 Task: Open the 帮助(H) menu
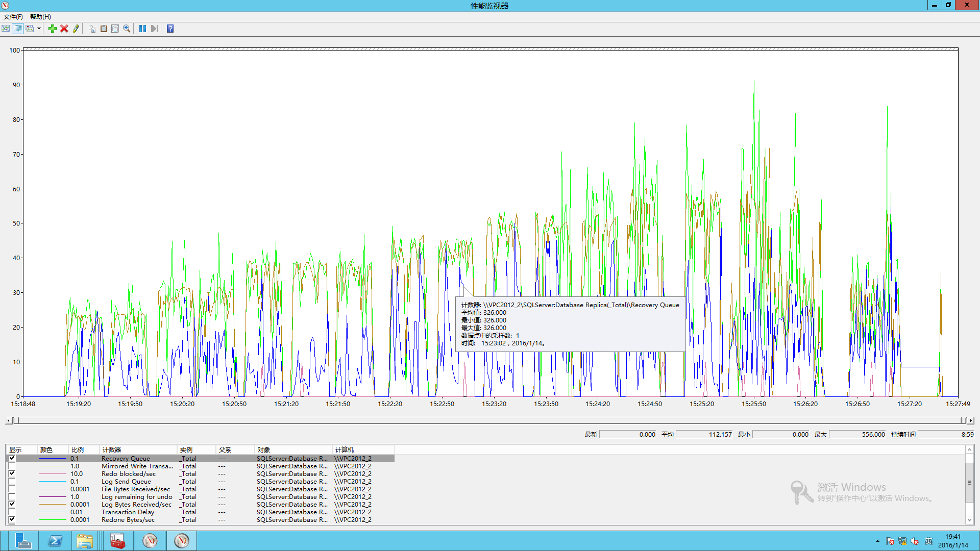[x=40, y=17]
